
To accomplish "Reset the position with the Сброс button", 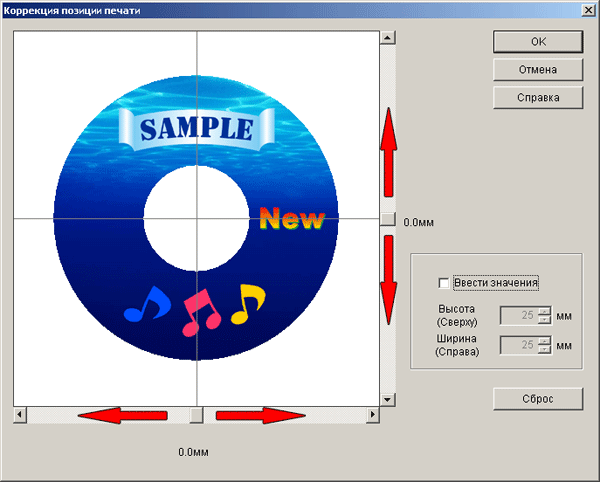I will (x=538, y=399).
